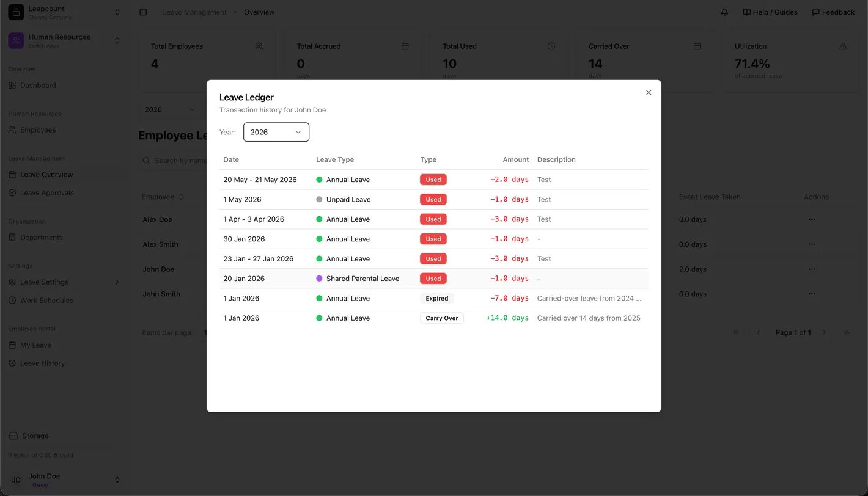Go to previous page of table
Viewport: 868px width, 496px height.
759,333
